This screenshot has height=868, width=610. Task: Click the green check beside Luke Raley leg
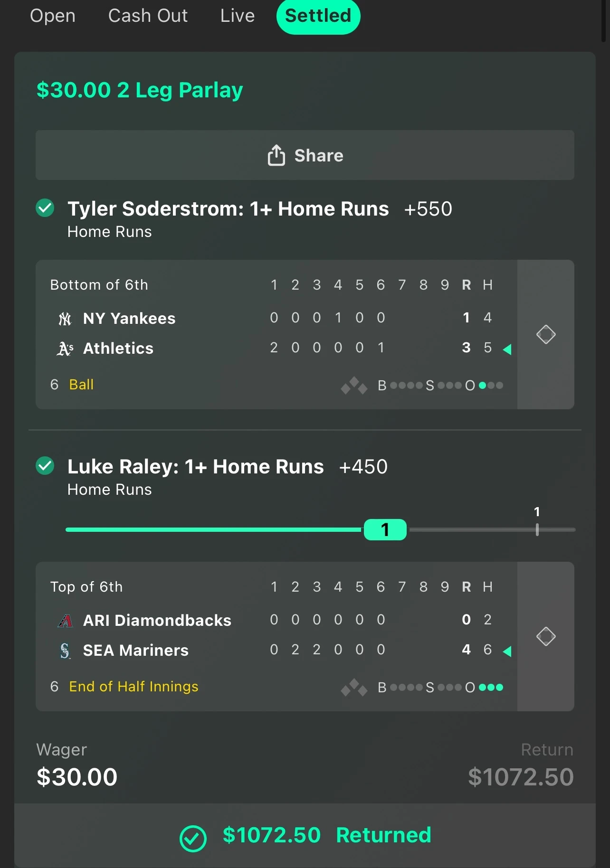(x=45, y=466)
